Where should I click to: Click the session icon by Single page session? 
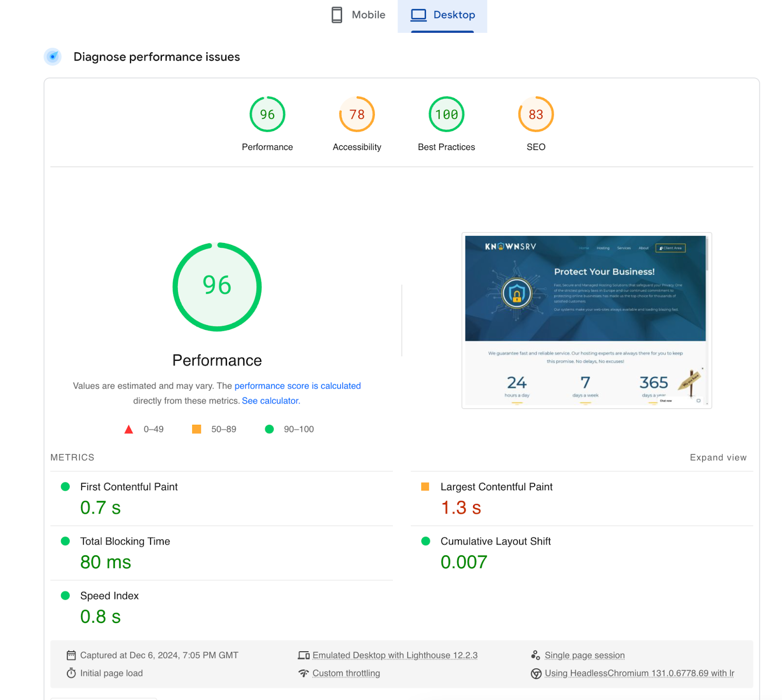click(536, 655)
